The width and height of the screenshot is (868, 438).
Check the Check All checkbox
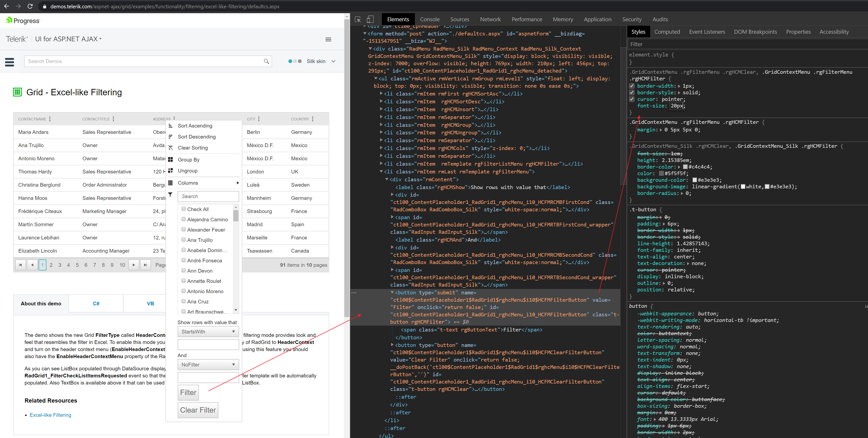click(184, 209)
